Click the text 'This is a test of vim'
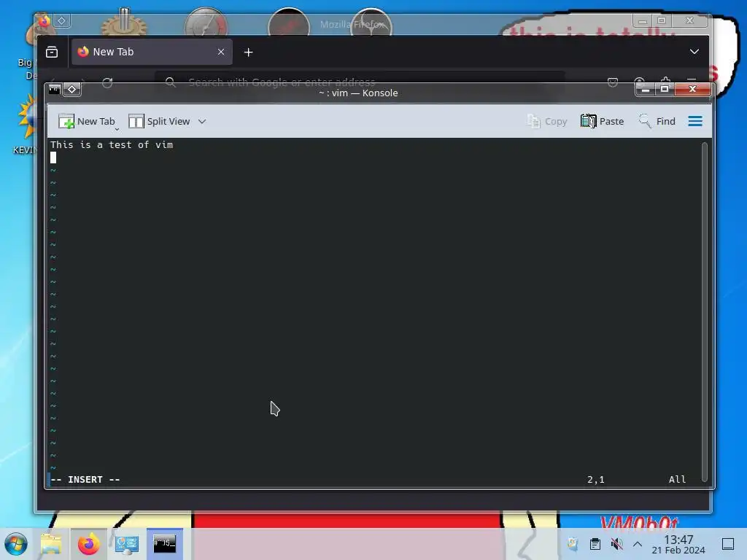 pos(112,145)
